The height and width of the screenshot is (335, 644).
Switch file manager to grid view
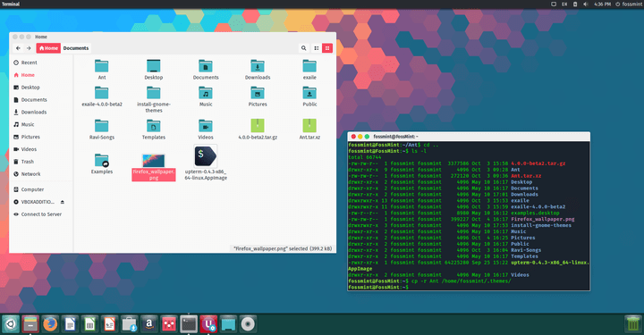click(x=327, y=48)
